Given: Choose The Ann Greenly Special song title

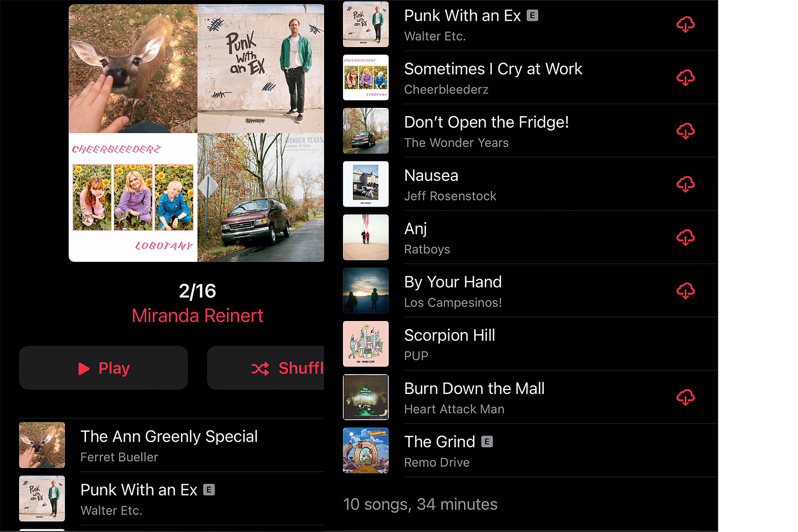Looking at the screenshot, I should pos(169,436).
